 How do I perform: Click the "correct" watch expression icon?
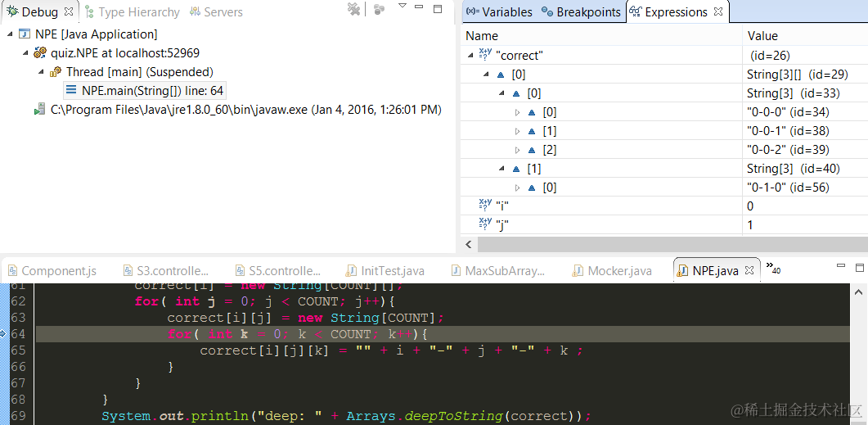(x=485, y=55)
